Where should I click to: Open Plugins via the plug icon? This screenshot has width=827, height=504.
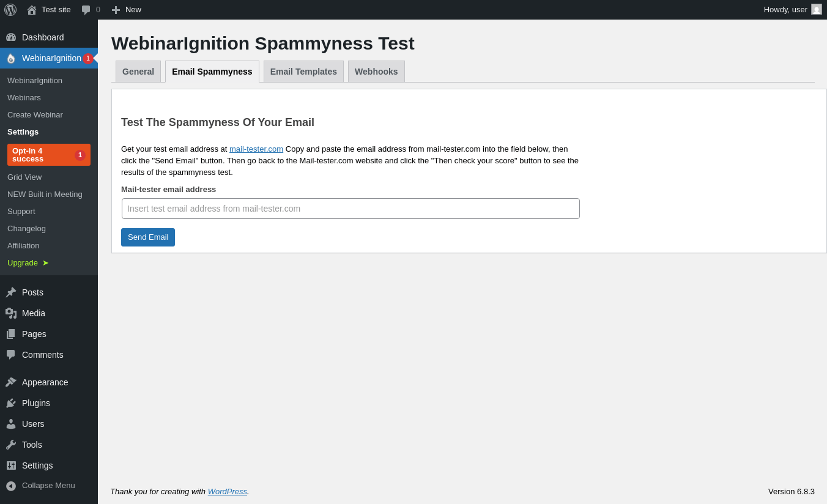(11, 403)
